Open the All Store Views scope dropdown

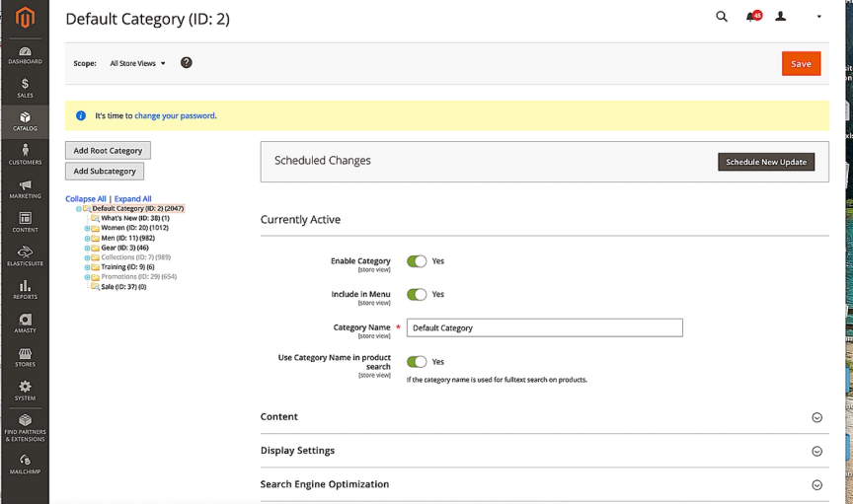click(137, 63)
